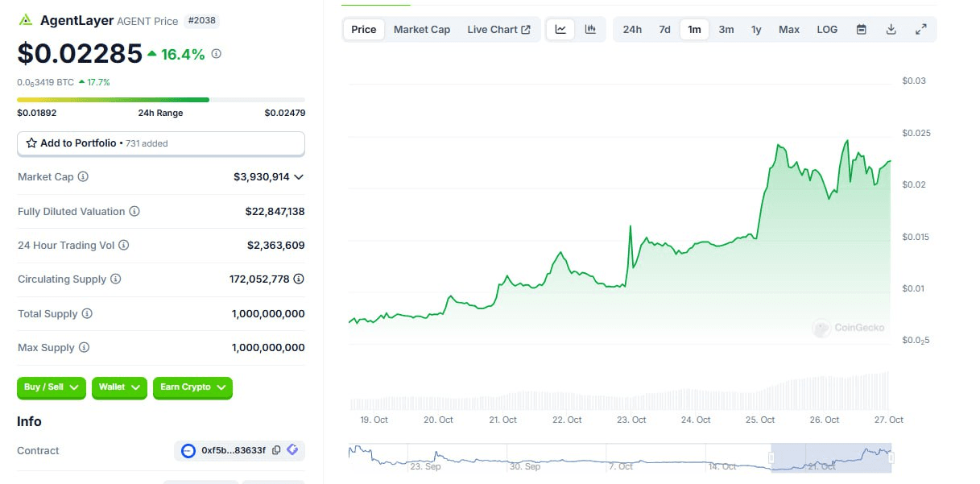Click the current price $0.02285
Viewport: 980px width, 484px height.
click(80, 54)
